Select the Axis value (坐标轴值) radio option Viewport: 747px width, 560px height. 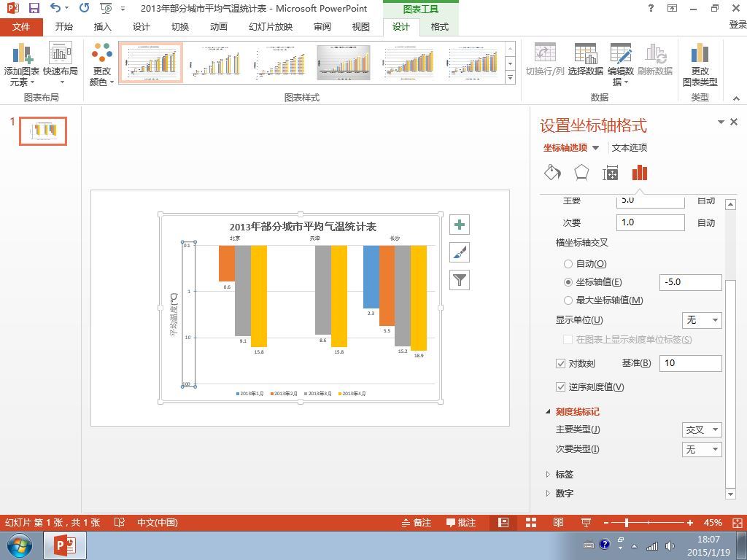tap(568, 282)
